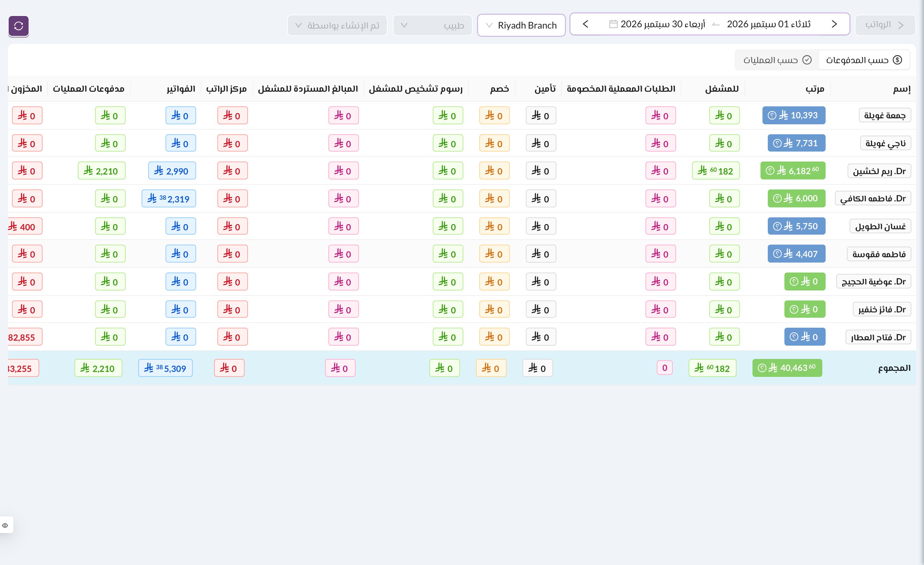Click the end date 30 سبتمبر 2026 field
This screenshot has width=924, height=565.
point(663,24)
